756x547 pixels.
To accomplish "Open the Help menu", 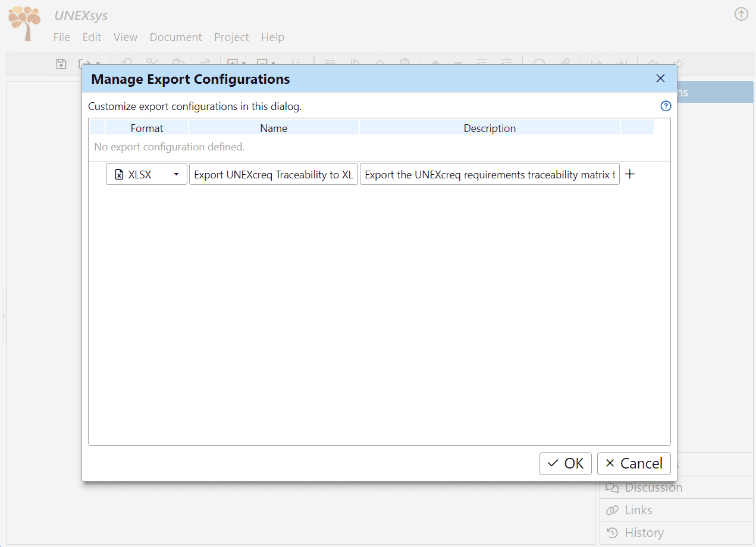I will (x=272, y=37).
